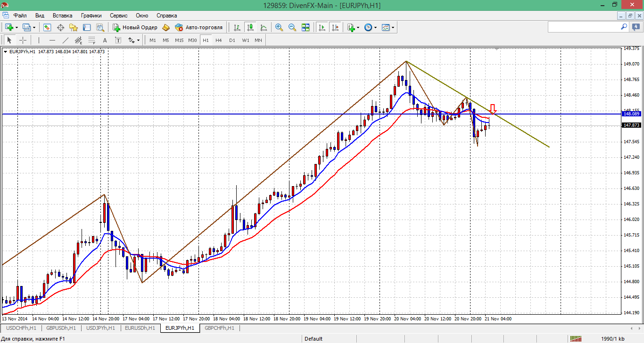
Task: Zoom in on the chart
Action: tap(279, 27)
